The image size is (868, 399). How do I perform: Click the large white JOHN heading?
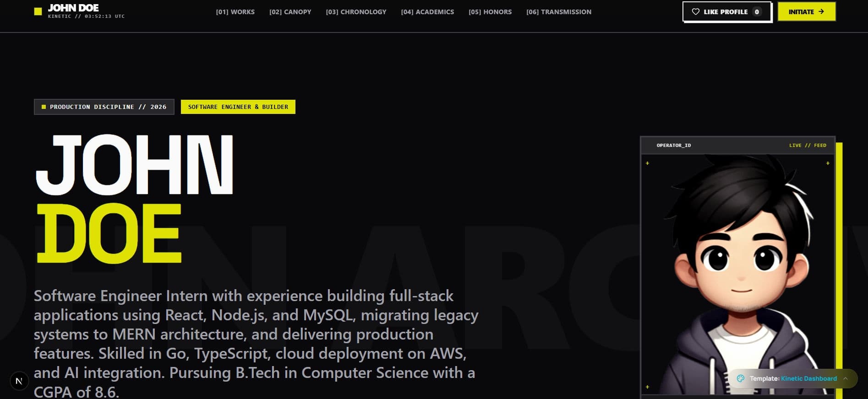(135, 165)
